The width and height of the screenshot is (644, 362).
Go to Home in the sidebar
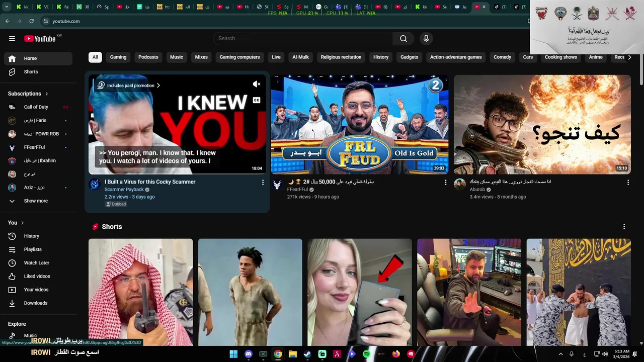click(x=38, y=58)
